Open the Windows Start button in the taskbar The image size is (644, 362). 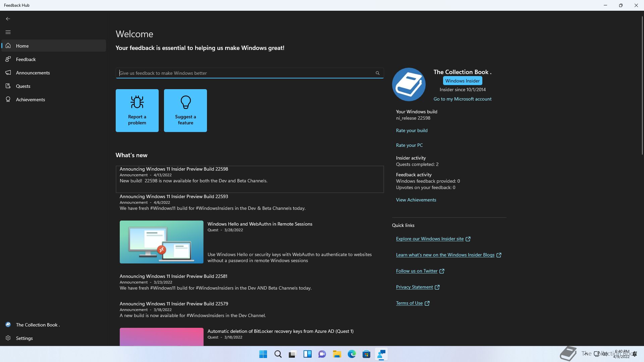[x=263, y=354]
